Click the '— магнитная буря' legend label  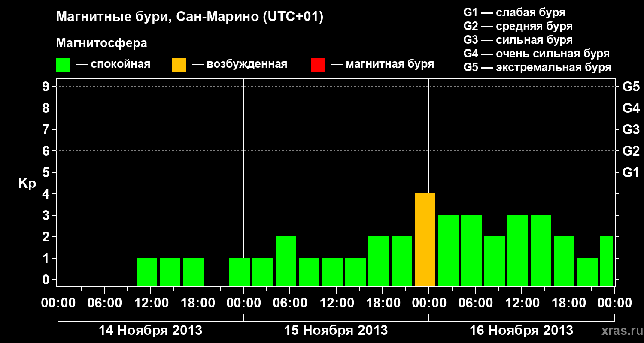(x=383, y=64)
